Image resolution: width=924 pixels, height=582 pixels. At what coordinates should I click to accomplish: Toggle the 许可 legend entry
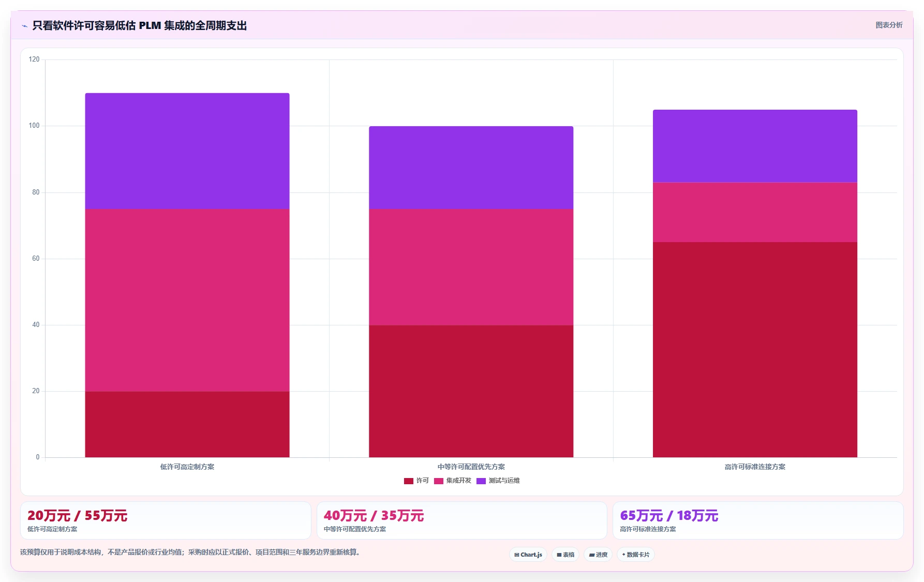416,481
